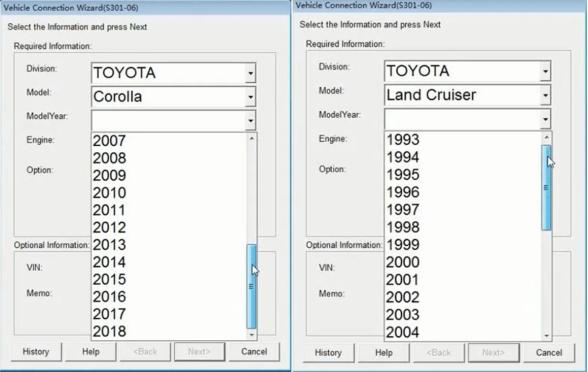Choose 2004 from the Land Cruiser year list
The image size is (588, 372).
pos(463,332)
